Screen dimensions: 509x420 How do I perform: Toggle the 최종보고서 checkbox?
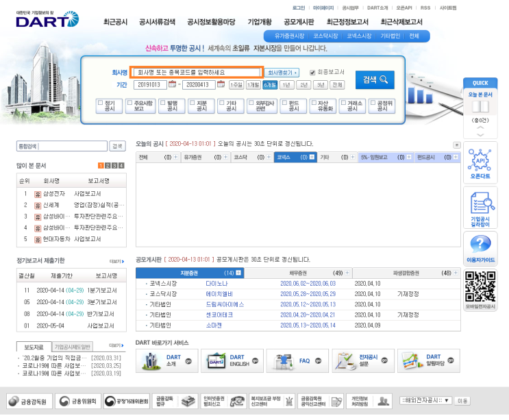click(x=312, y=73)
